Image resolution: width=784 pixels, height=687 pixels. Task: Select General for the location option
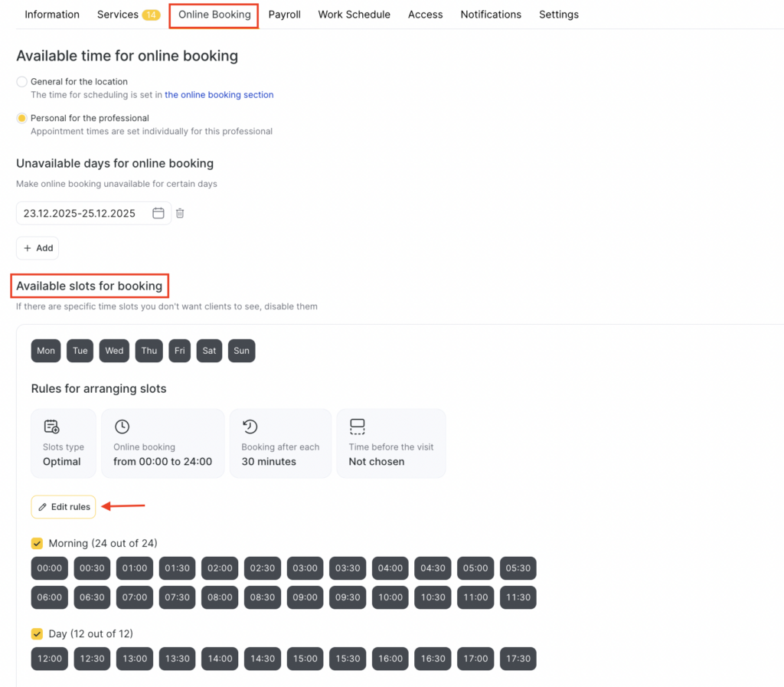(x=22, y=82)
